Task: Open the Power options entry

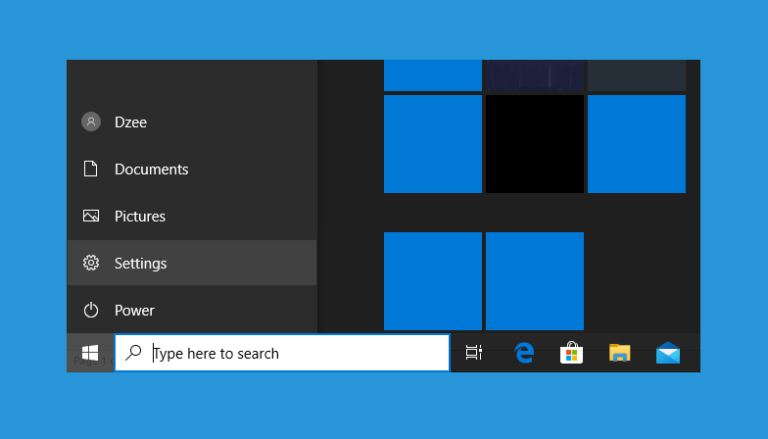Action: click(192, 310)
